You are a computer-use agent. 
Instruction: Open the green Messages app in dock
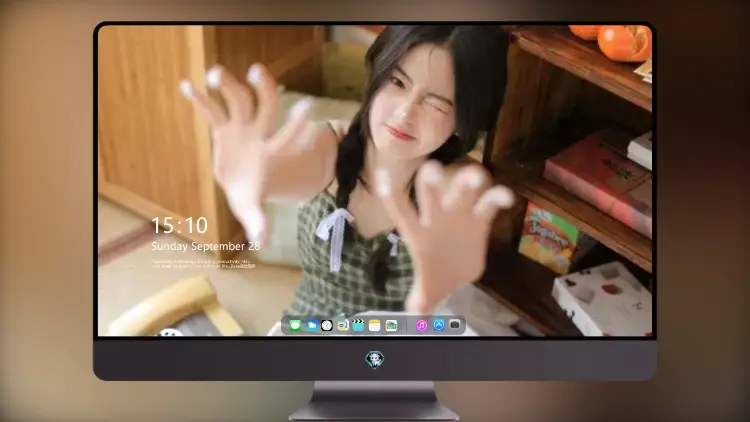tap(295, 325)
